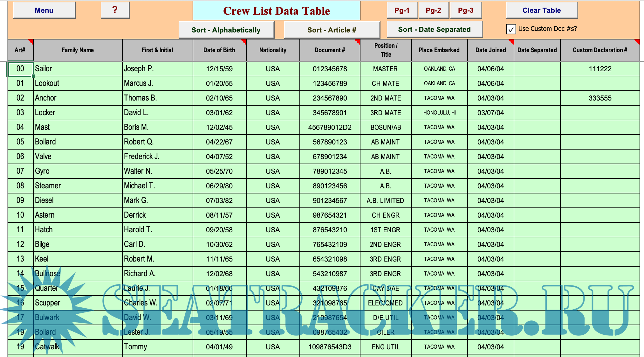This screenshot has width=644, height=357.
Task: Click Document # cell 456789012D2
Action: tap(330, 127)
